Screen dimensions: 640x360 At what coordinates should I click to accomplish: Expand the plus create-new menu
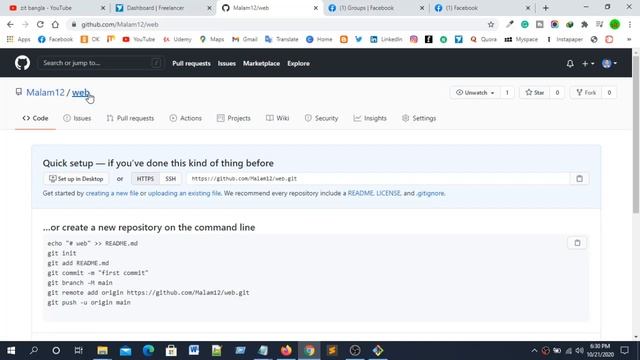click(588, 63)
